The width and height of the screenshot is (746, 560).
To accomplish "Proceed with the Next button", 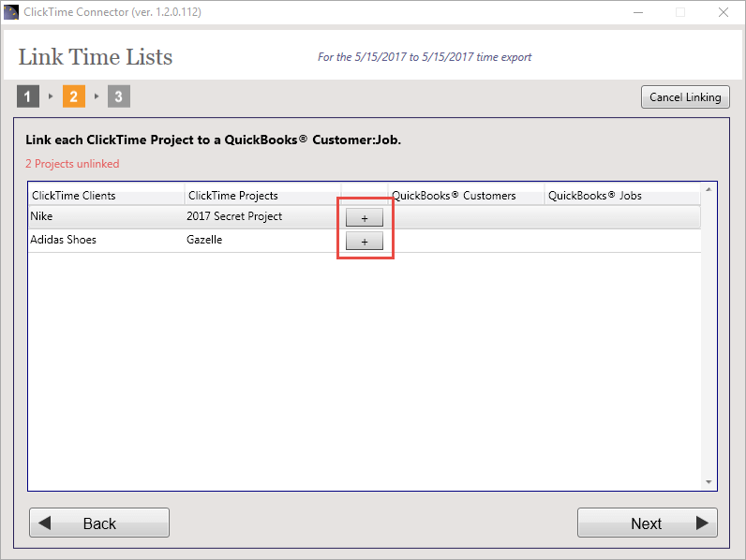I will (x=647, y=523).
